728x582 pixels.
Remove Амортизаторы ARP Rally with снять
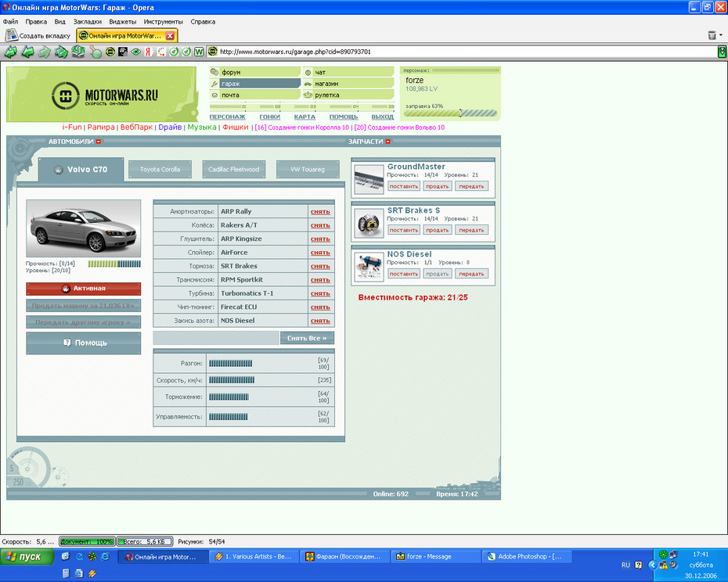pyautogui.click(x=320, y=212)
